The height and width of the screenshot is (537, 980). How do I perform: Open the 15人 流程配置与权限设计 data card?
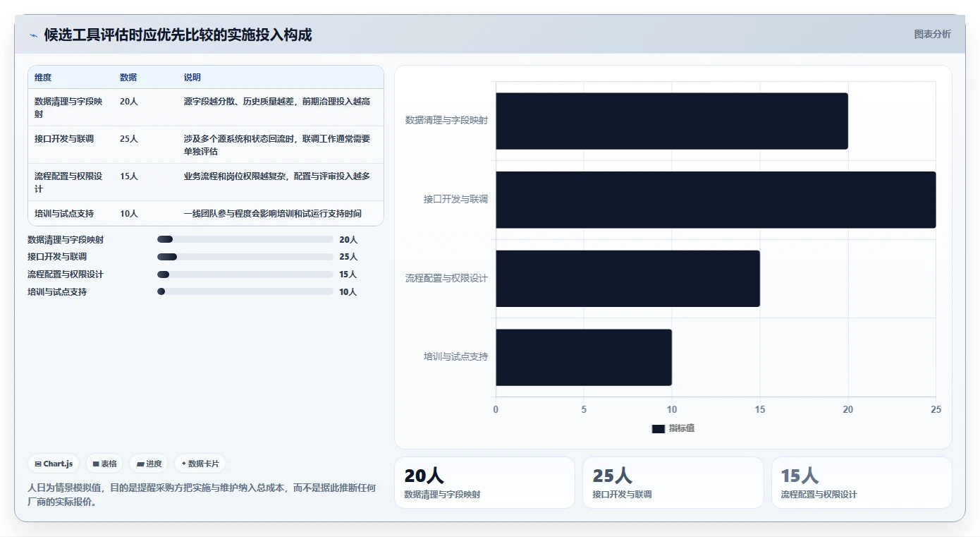tap(862, 483)
